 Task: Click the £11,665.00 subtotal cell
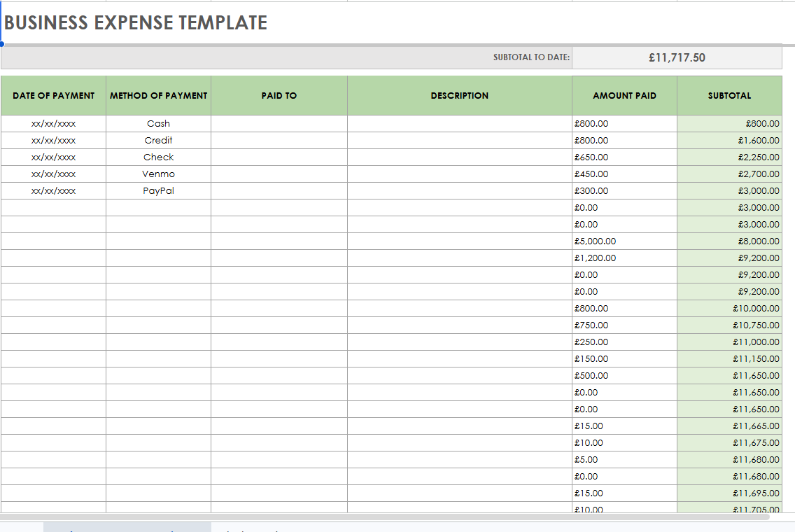pyautogui.click(x=729, y=426)
